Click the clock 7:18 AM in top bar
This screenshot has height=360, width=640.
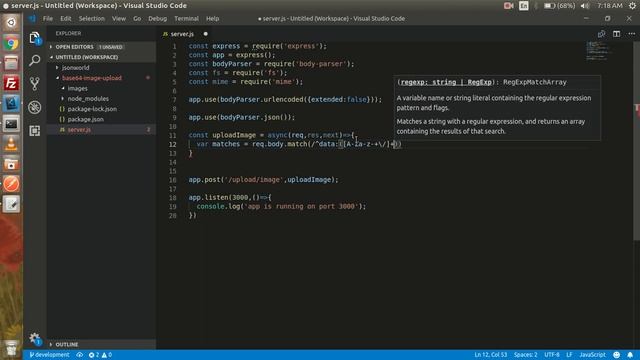click(x=609, y=6)
